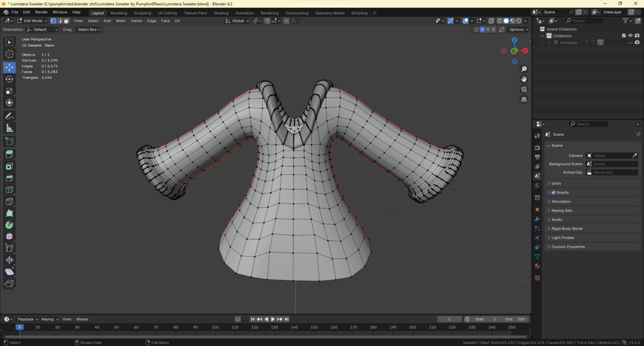
Task: Open the Options popover button
Action: pyautogui.click(x=518, y=29)
